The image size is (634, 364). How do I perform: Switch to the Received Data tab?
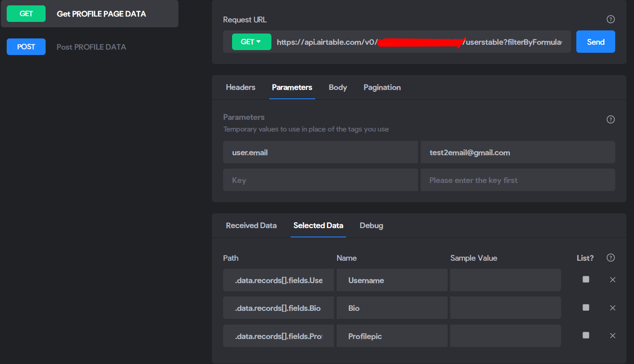[251, 225]
